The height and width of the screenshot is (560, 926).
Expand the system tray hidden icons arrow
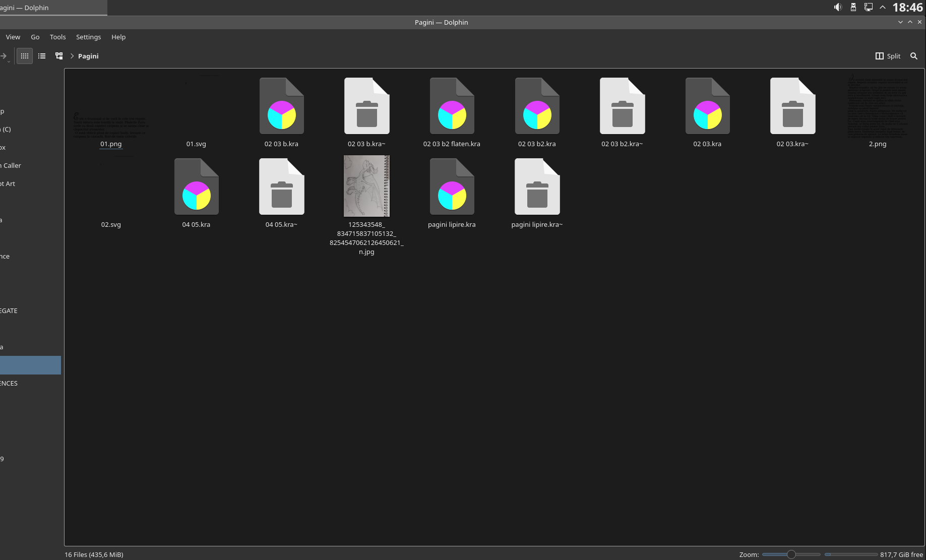click(883, 7)
